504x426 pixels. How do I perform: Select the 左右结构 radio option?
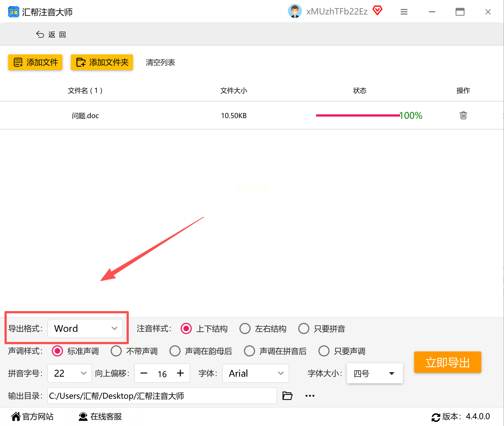245,328
